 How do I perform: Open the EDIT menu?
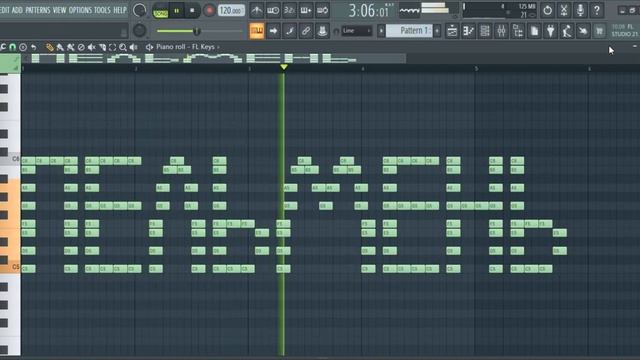pos(4,10)
